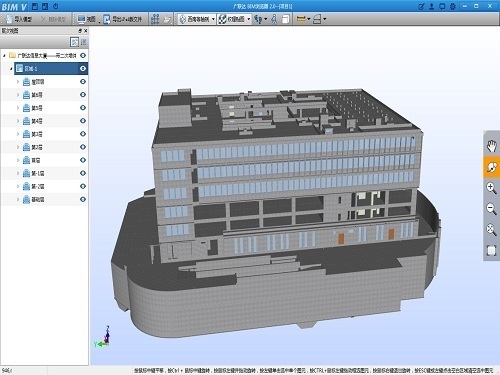
Task: Click the square window-zoom icon at the navigation bar bottom
Action: [x=491, y=250]
